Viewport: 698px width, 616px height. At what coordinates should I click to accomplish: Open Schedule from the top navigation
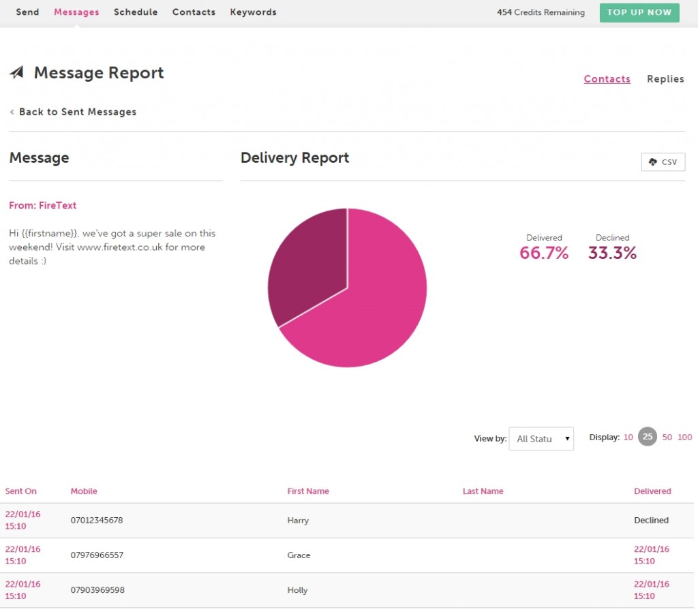[x=136, y=12]
